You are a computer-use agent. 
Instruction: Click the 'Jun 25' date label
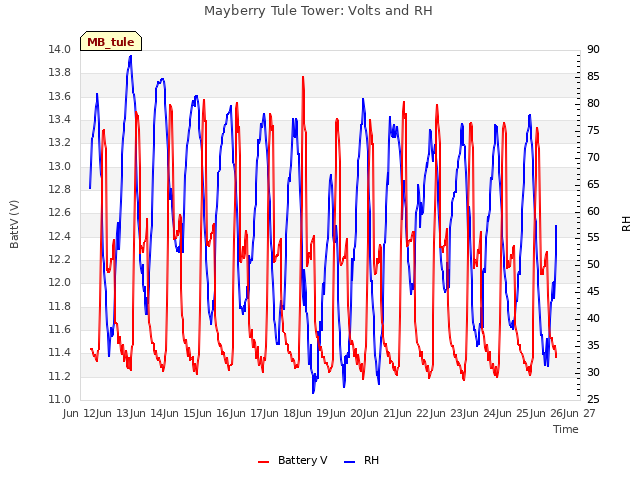[514, 413]
